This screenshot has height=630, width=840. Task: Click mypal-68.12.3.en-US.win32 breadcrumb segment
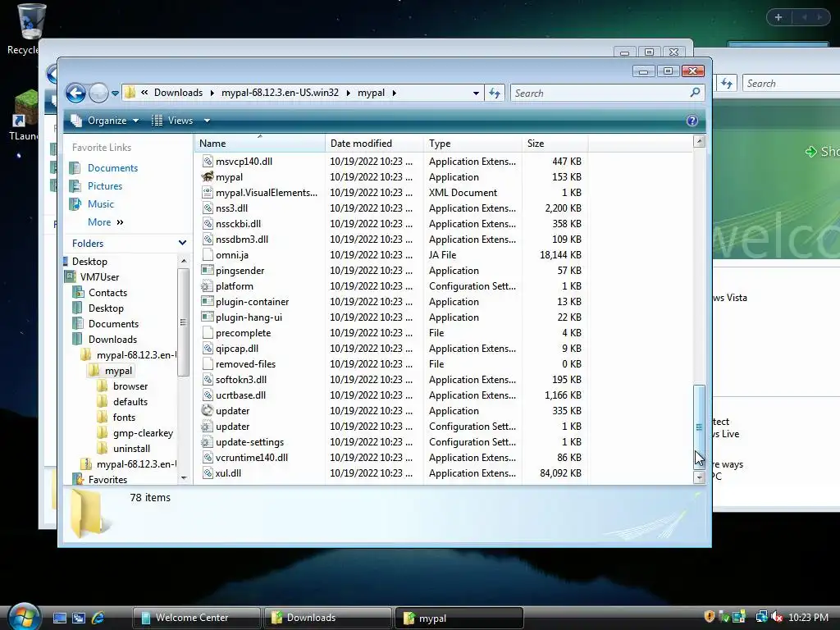281,93
